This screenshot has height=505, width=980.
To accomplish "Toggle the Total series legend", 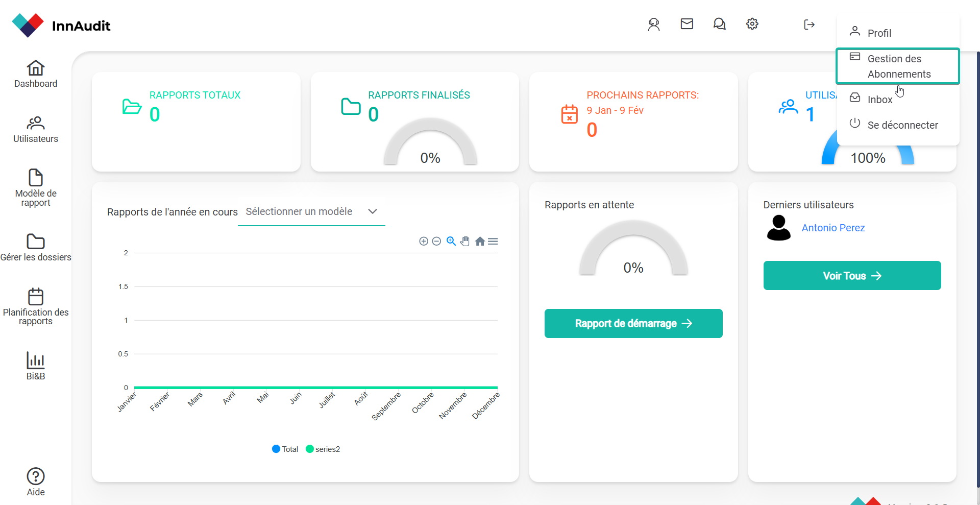I will click(x=285, y=449).
